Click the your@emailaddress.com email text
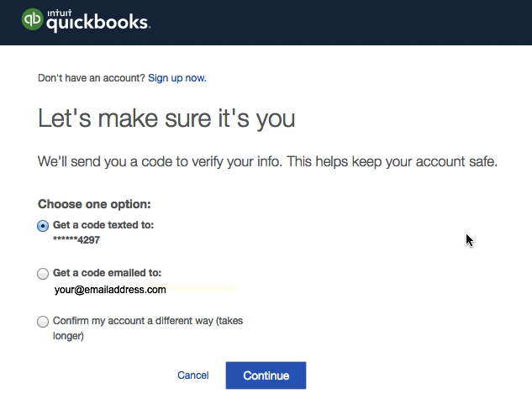This screenshot has height=404, width=532. (x=110, y=290)
